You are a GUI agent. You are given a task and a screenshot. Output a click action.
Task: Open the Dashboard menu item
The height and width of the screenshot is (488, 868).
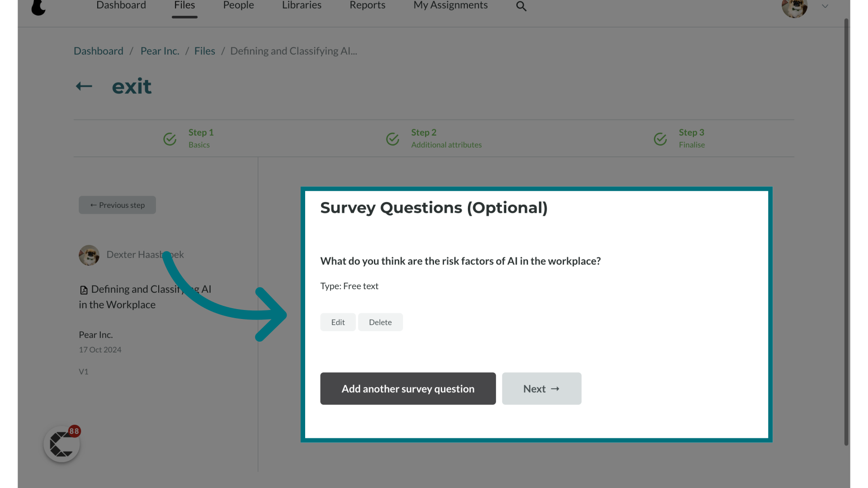121,5
